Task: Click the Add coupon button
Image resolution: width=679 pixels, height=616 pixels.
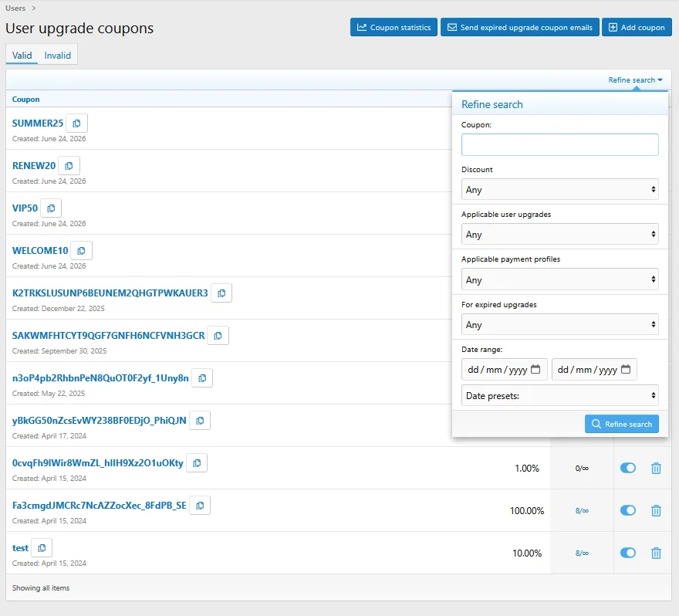Action: click(x=637, y=27)
